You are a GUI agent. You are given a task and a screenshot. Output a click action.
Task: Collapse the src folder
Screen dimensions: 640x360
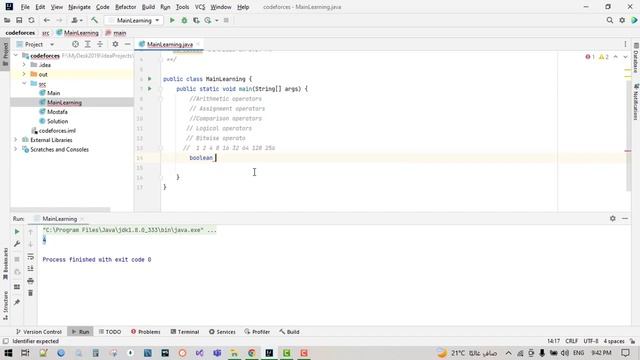pos(24,84)
